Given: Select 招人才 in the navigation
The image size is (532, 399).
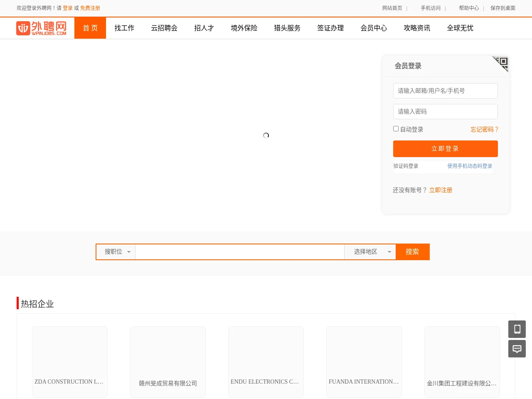Looking at the screenshot, I should click(x=204, y=28).
